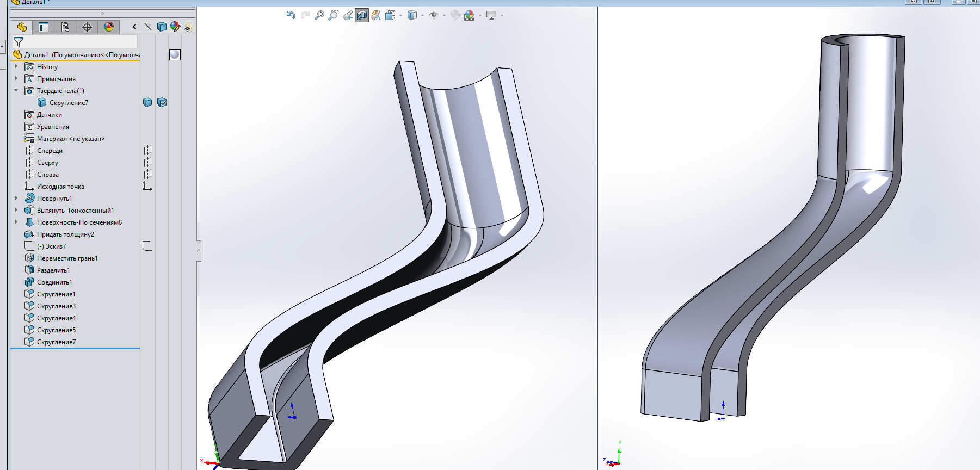Click the transparency column header icon

tap(189, 27)
